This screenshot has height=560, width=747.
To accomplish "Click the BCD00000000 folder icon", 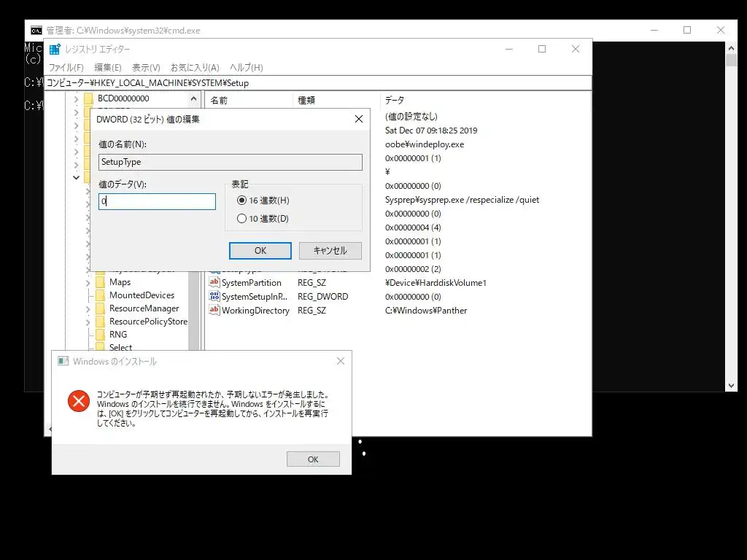I will (88, 98).
